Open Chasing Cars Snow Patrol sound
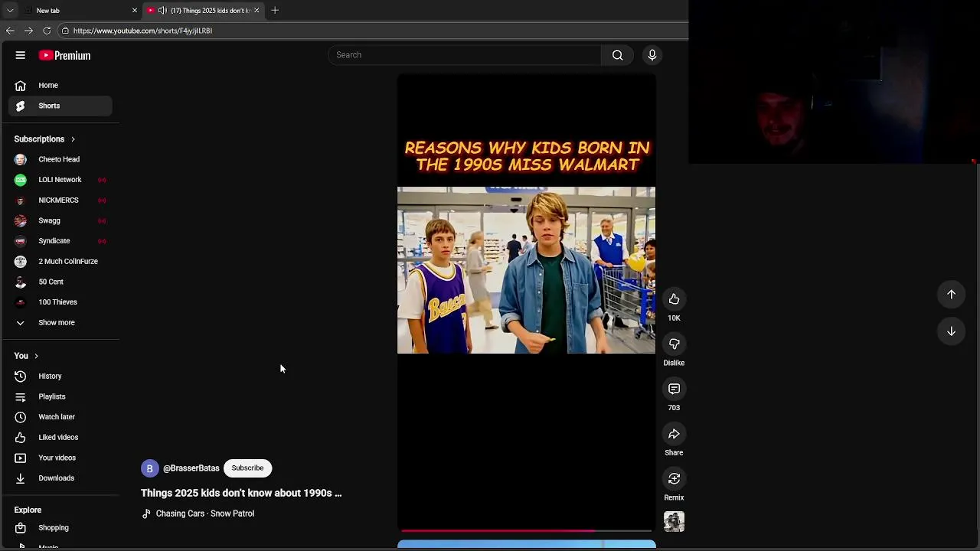Screen dimensions: 980x551 (x=204, y=514)
